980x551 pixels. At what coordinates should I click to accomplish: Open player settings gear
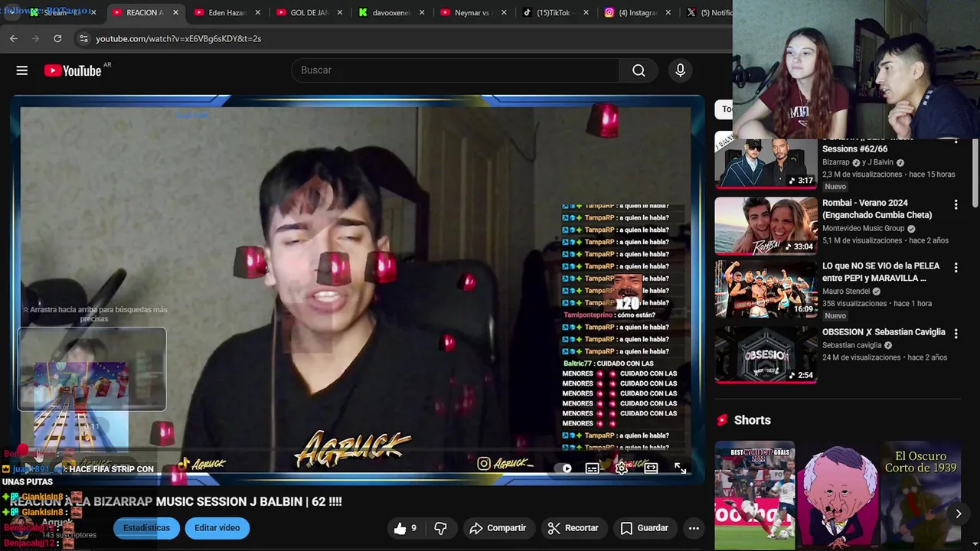622,468
